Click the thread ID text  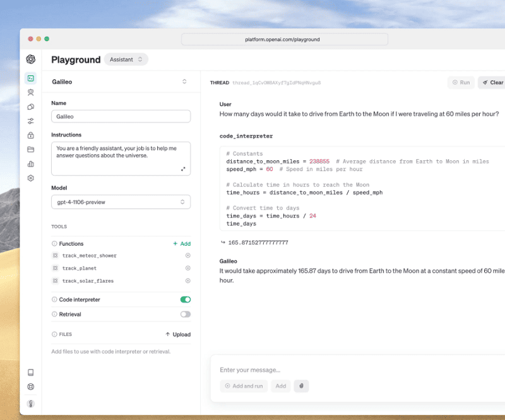(x=276, y=83)
